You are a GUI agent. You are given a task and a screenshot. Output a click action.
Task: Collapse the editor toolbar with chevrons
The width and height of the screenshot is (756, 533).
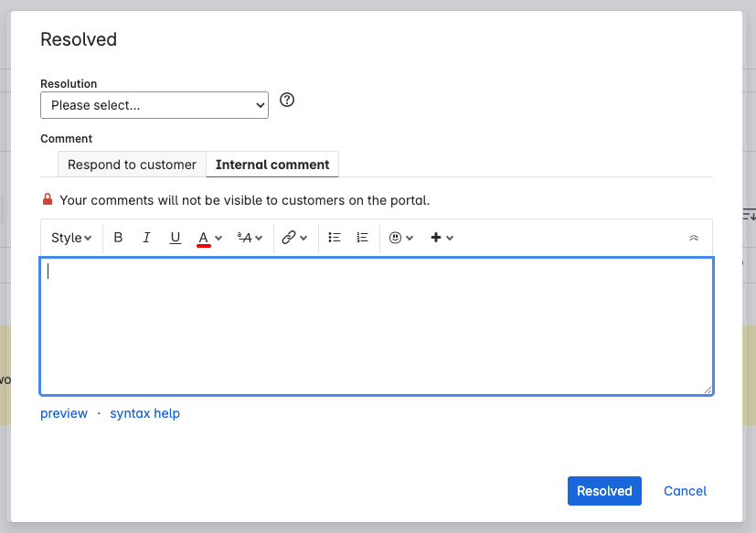(x=694, y=238)
